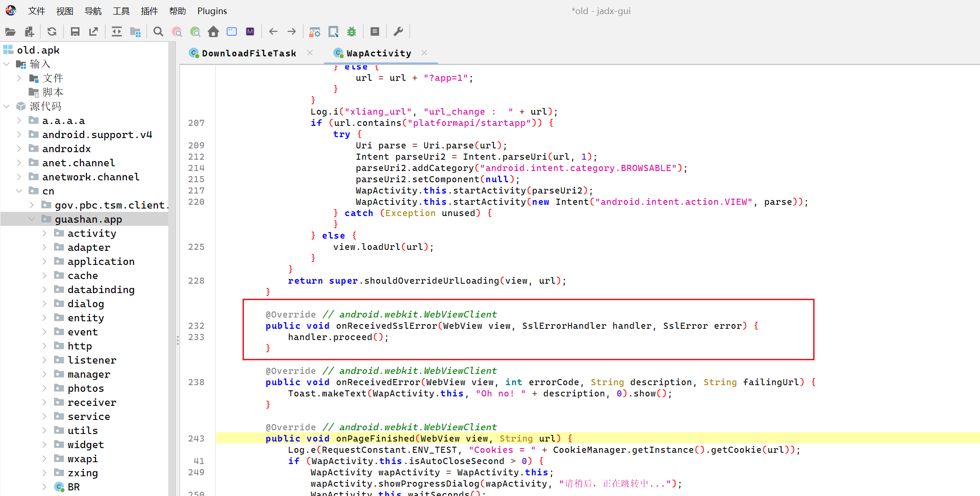
Task: Close the WapActivity tab
Action: click(424, 53)
